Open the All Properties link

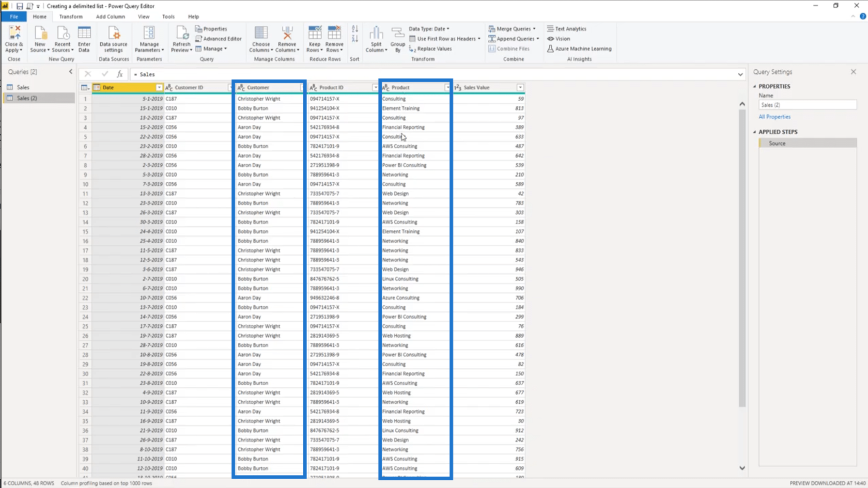point(774,117)
